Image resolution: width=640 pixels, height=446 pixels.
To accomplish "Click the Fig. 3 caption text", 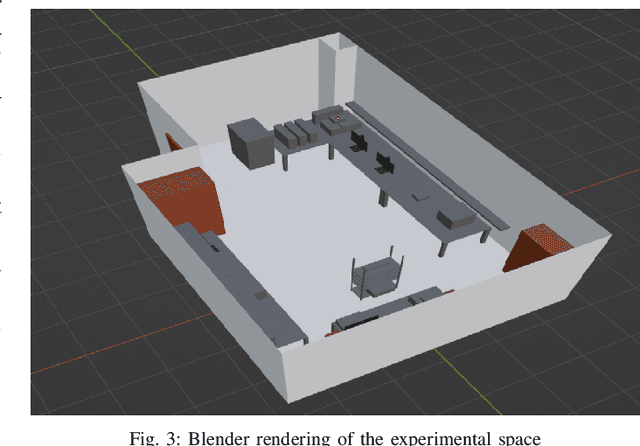I will coord(336,435).
